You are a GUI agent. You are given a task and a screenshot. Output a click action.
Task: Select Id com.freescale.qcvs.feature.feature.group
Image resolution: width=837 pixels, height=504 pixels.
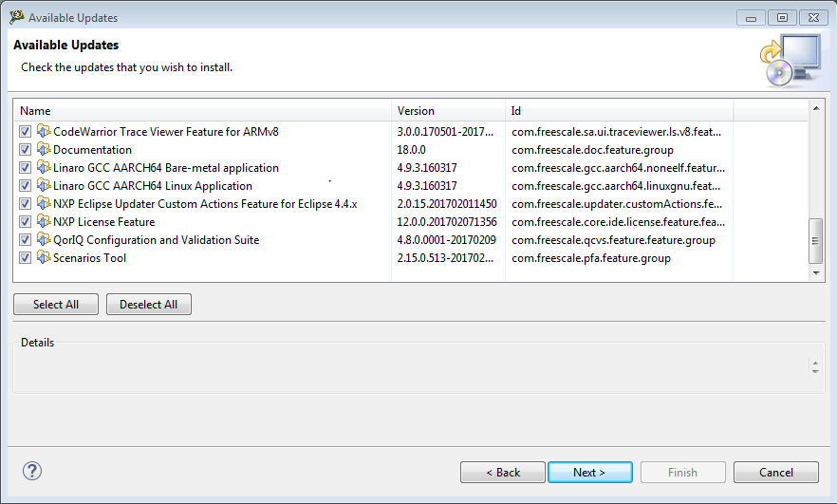click(x=613, y=240)
